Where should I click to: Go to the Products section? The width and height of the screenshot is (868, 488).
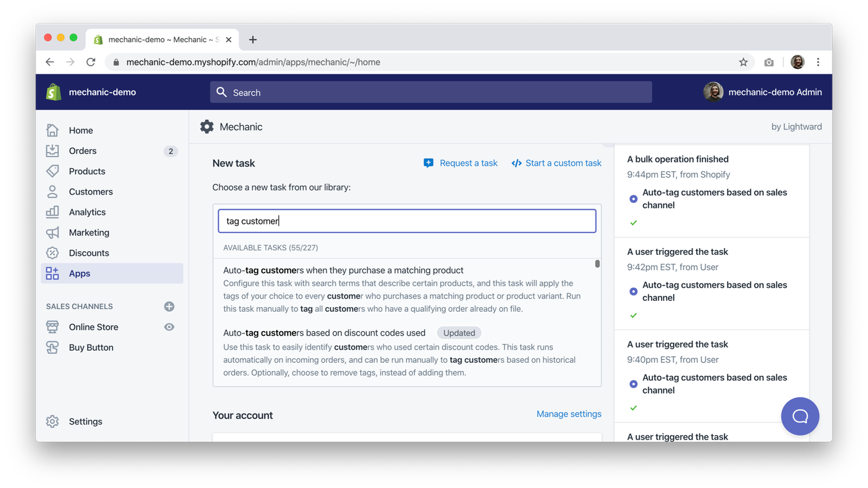coord(87,171)
